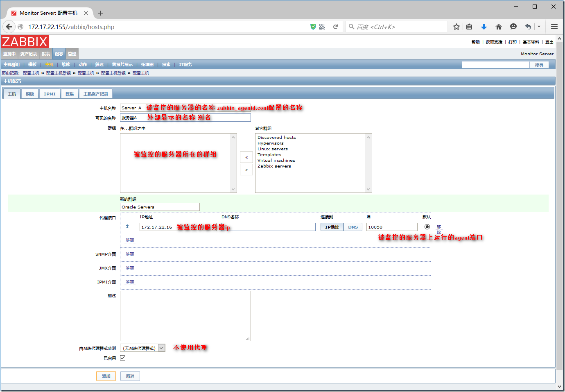This screenshot has width=565, height=392.
Task: Close the Monitor Server browser tab
Action: coord(86,13)
